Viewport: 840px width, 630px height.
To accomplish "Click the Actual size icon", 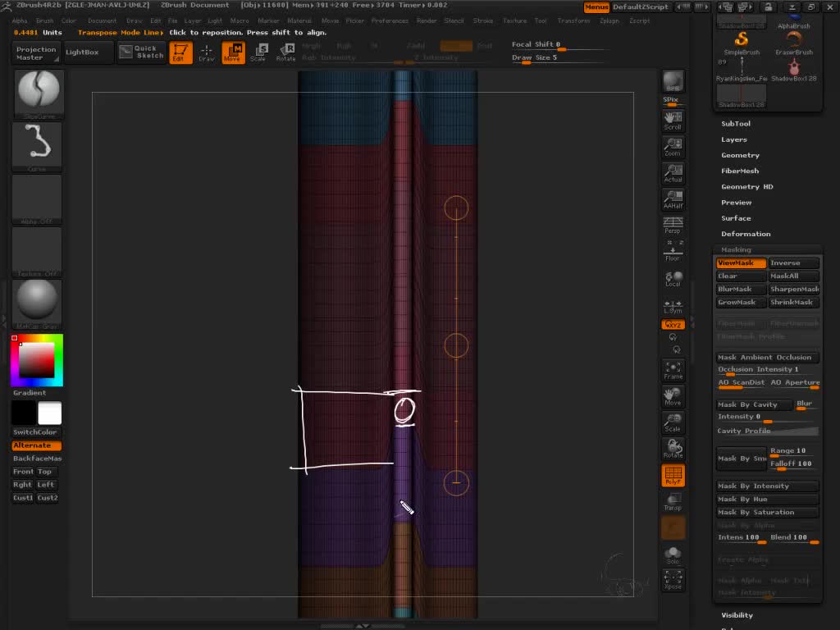I will (x=673, y=173).
